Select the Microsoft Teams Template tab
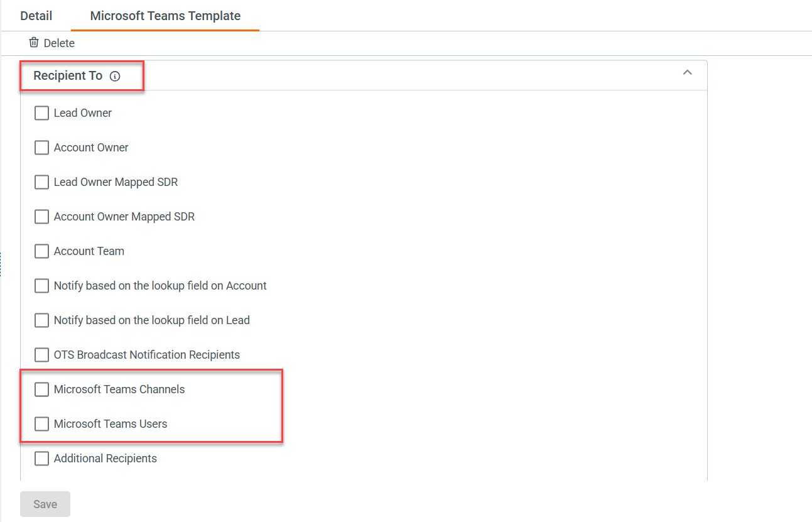 (x=165, y=16)
